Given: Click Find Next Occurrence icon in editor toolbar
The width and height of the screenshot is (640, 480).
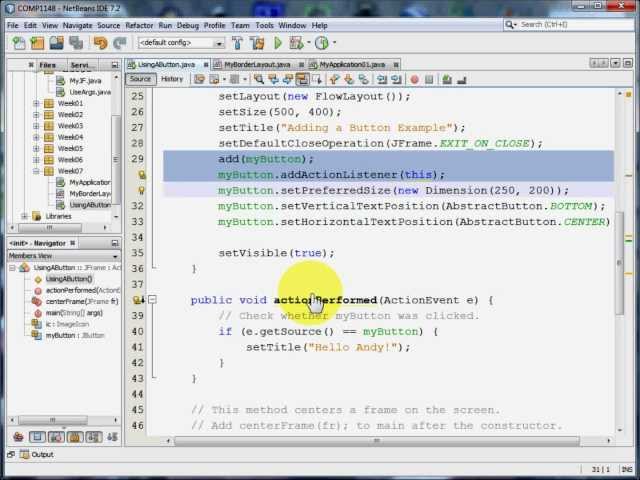Looking at the screenshot, I should [287, 79].
